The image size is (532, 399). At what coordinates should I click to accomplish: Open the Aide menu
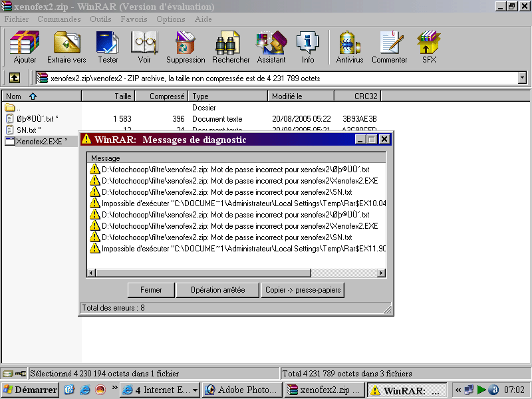point(203,19)
